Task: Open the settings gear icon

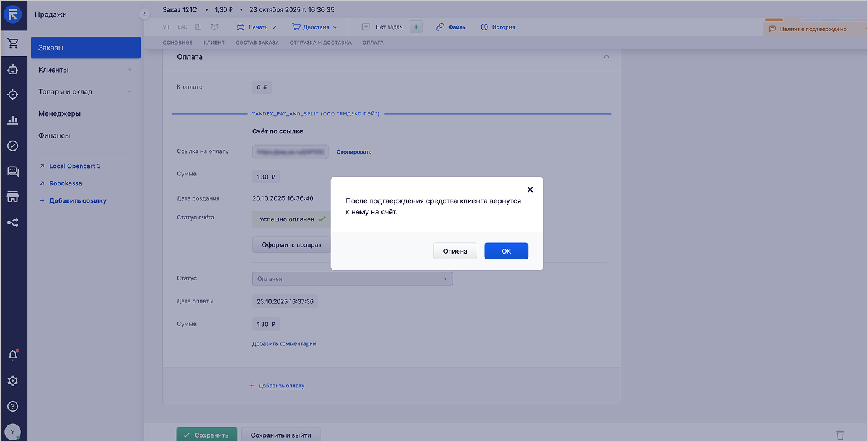Action: tap(12, 381)
